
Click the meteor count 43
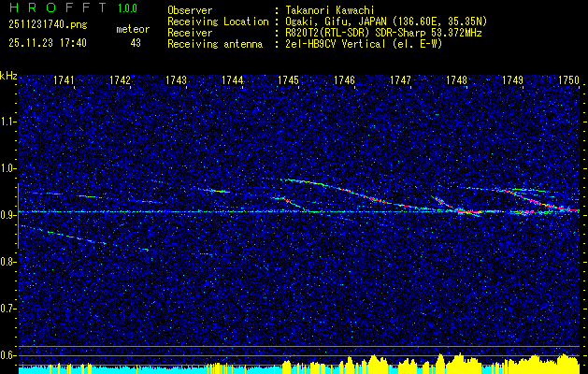(x=136, y=43)
